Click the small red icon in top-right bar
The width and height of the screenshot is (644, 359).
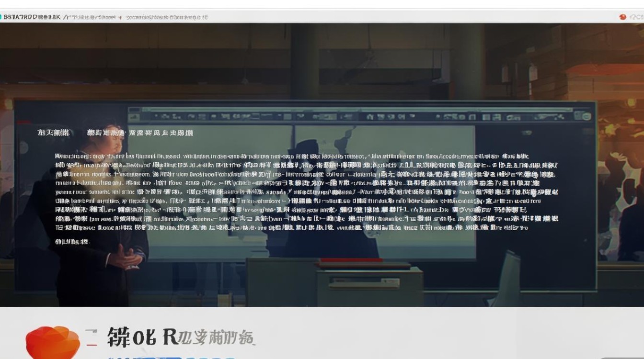coord(623,17)
